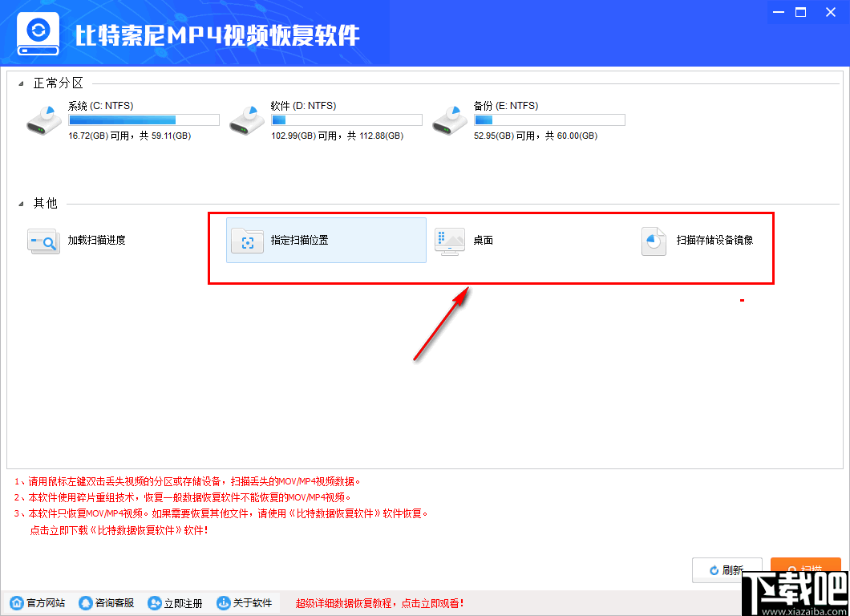Click the E drive usage bar

click(x=549, y=120)
